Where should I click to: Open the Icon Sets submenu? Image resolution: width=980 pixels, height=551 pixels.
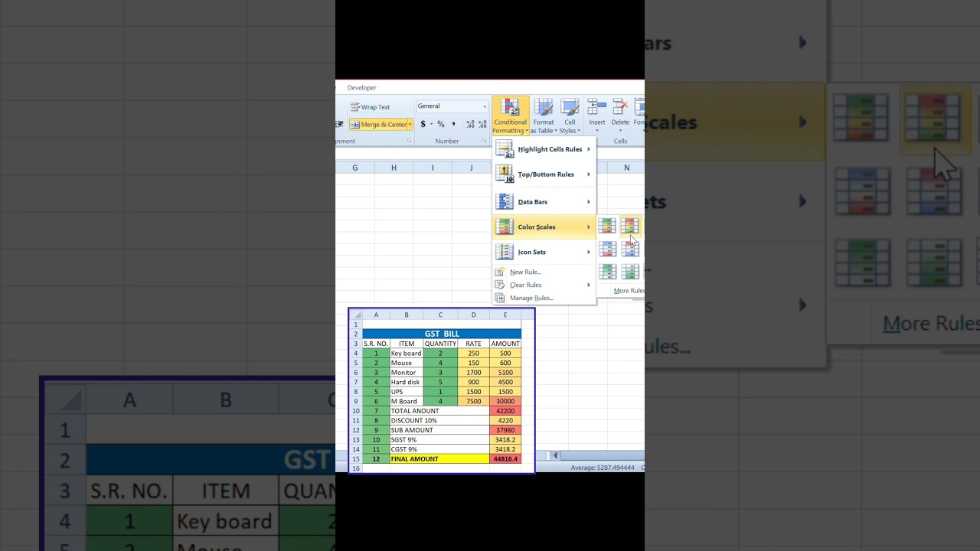pyautogui.click(x=544, y=252)
